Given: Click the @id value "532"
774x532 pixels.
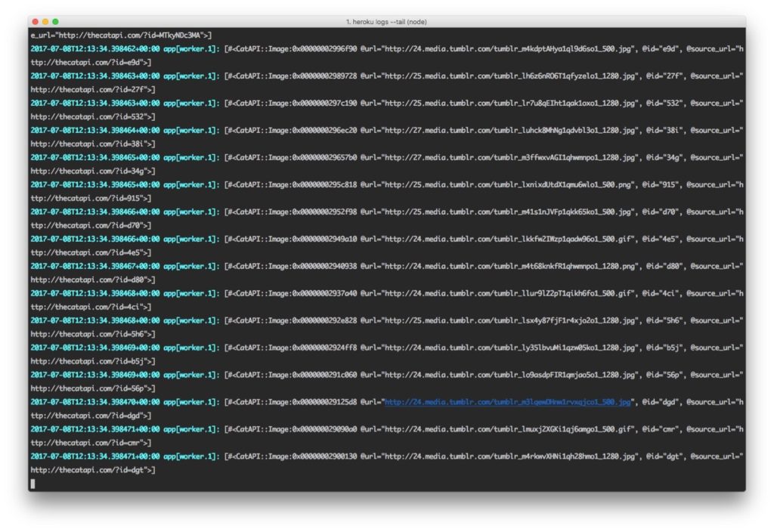Looking at the screenshot, I should click(x=671, y=103).
